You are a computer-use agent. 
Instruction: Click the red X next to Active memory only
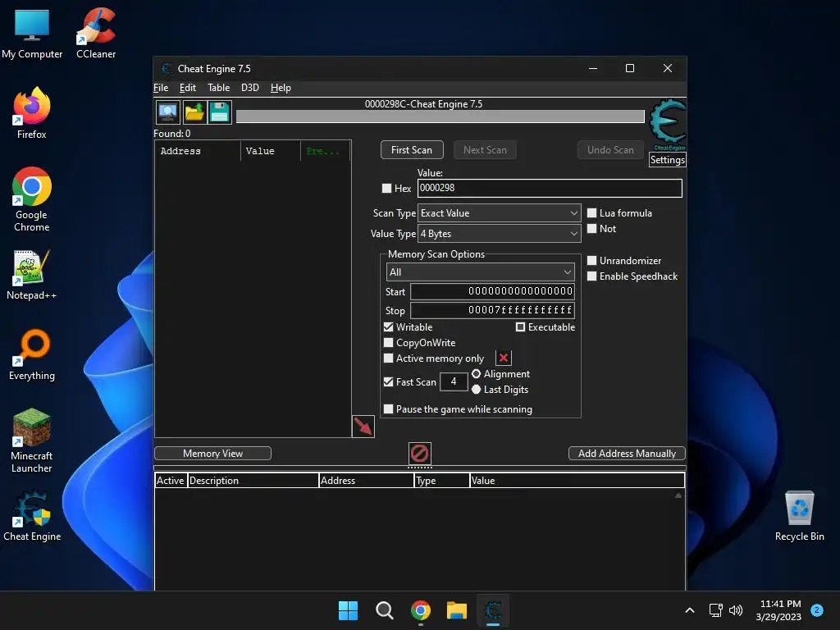[504, 358]
